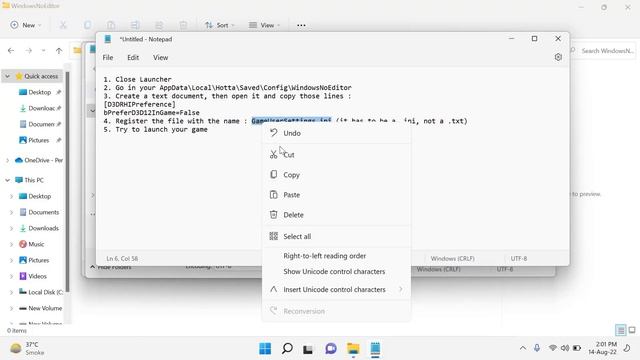Click the Delete trash icon in Explorer toolbar
The height and width of the screenshot is (360, 640).
(183, 25)
